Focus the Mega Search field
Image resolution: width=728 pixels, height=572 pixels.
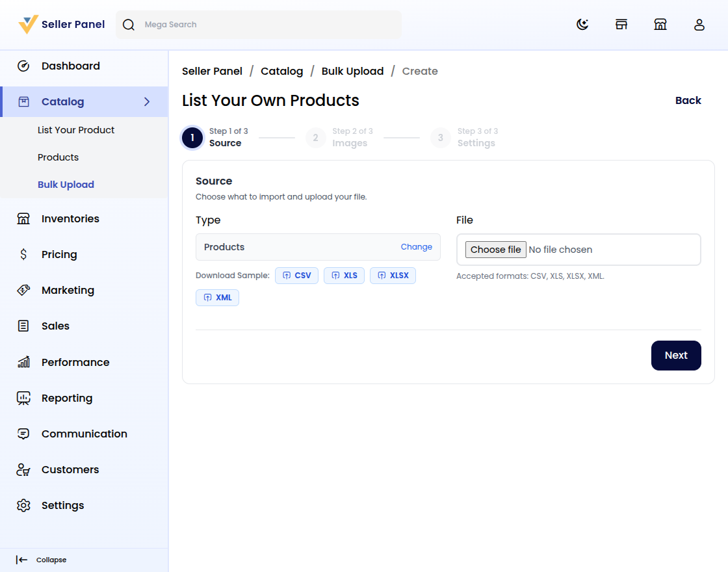pyautogui.click(x=259, y=25)
